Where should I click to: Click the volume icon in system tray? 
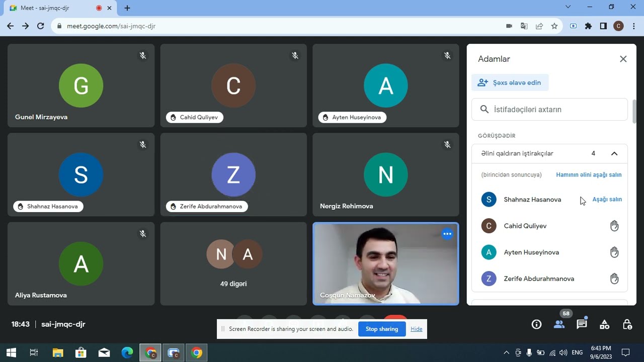pyautogui.click(x=563, y=352)
